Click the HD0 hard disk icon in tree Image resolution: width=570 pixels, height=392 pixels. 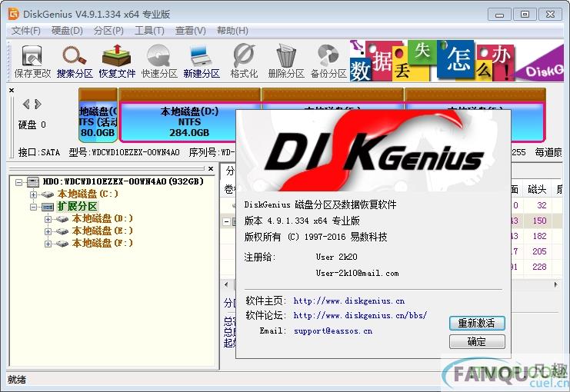click(x=33, y=181)
